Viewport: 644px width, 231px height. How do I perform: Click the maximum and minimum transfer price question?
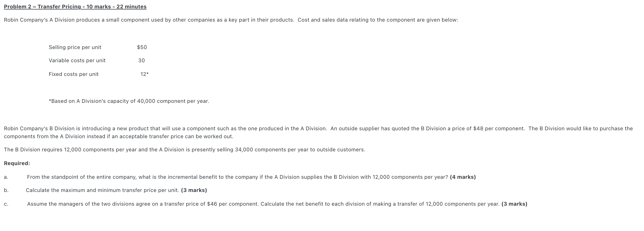point(102,190)
